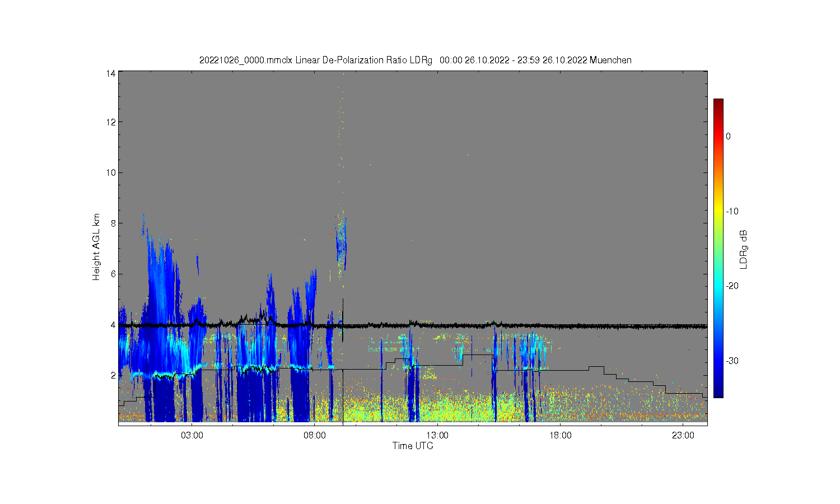This screenshot has height=504, width=840.
Task: Click the height axis label 10
Action: 111,172
